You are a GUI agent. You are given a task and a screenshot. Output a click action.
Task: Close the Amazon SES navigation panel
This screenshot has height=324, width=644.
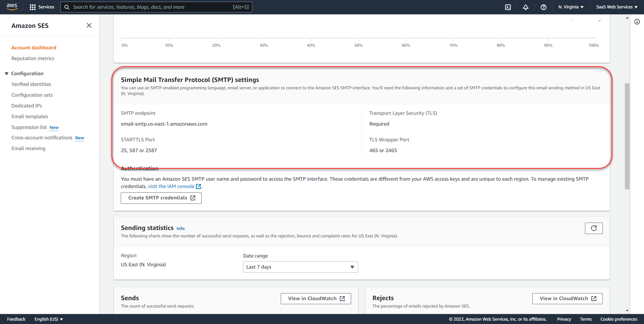coord(89,26)
